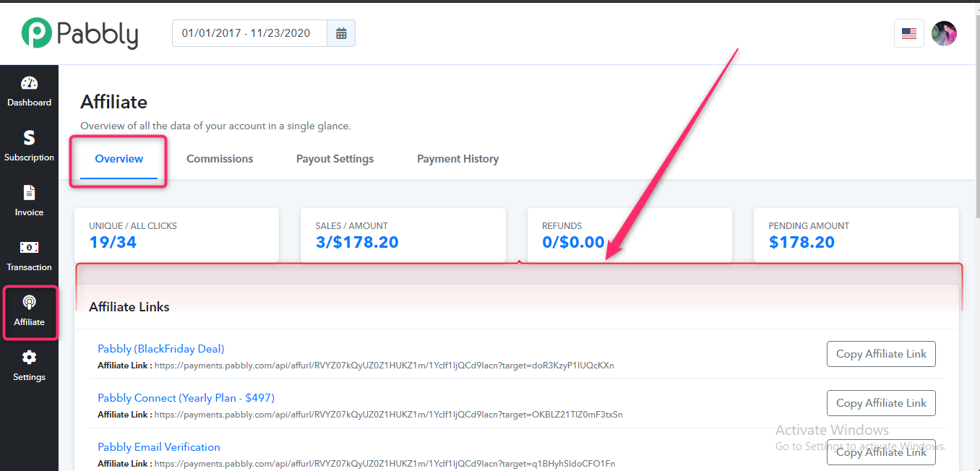Go to Subscription in the sidebar
The width and height of the screenshot is (980, 471).
29,147
